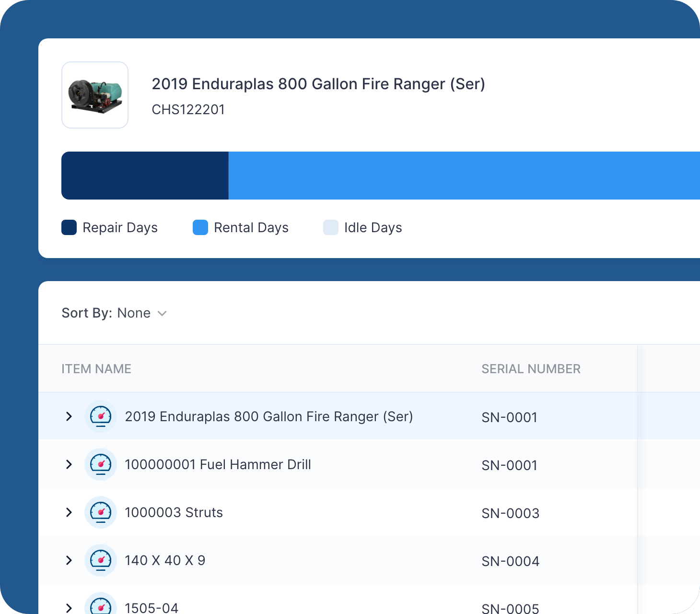Click the gauge icon for Fuel Hammer Drill
This screenshot has height=614, width=700.
coord(101,464)
